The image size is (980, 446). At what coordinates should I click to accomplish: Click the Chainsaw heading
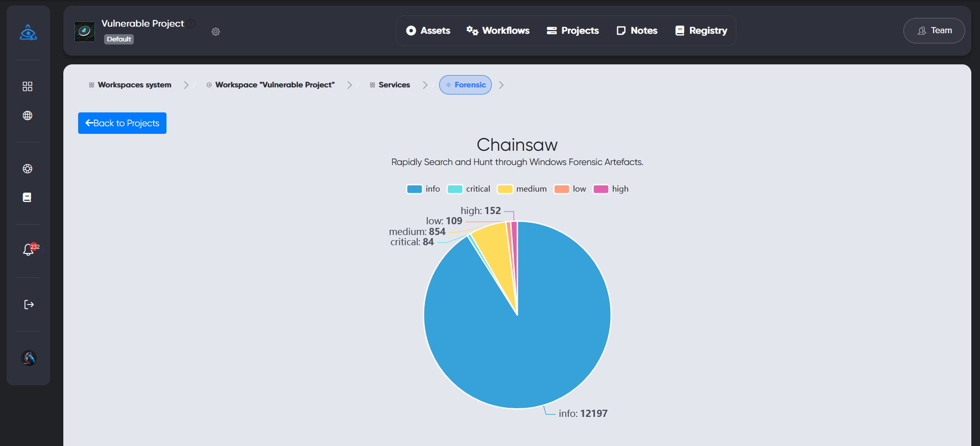tap(517, 145)
